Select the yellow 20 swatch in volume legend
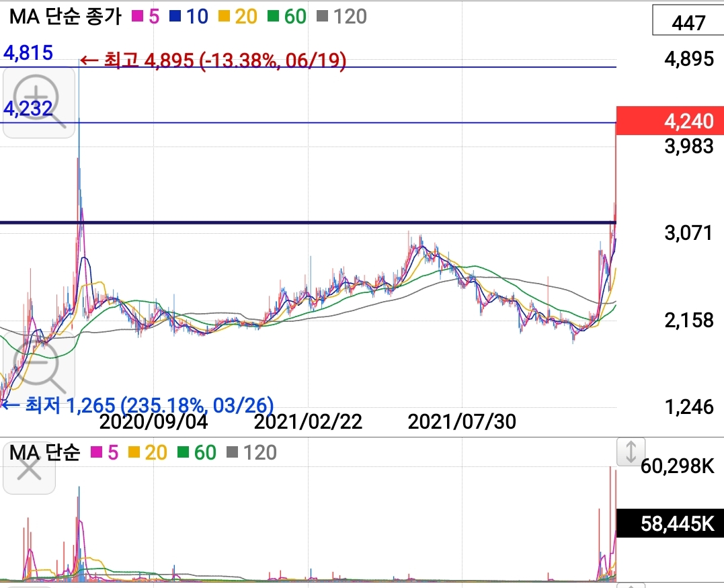 134,452
